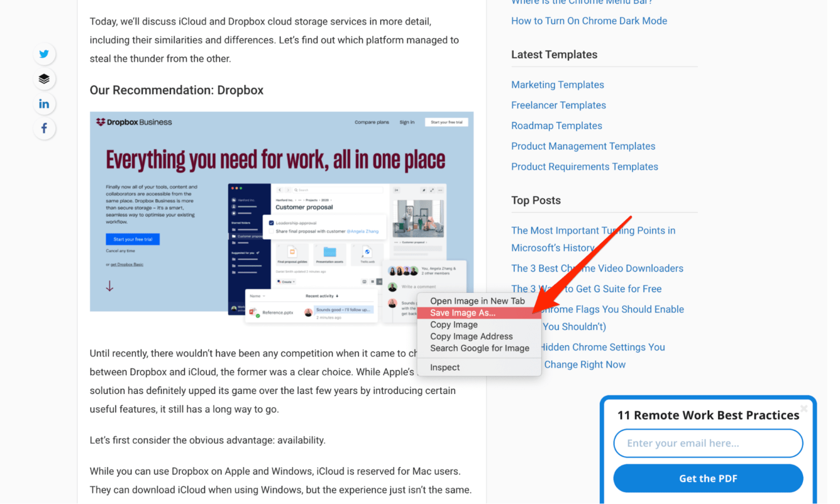Click the Get the PDF button
The image size is (840, 504).
click(x=708, y=479)
